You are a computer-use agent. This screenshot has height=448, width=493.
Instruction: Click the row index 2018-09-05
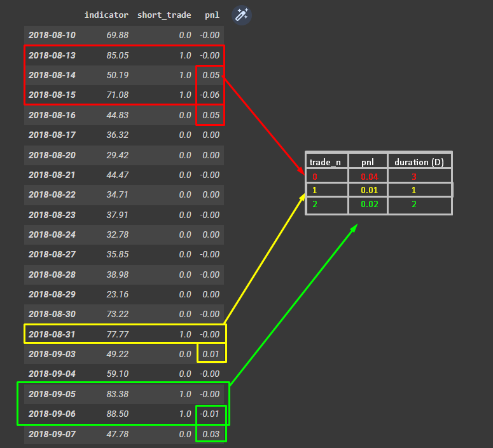click(52, 394)
